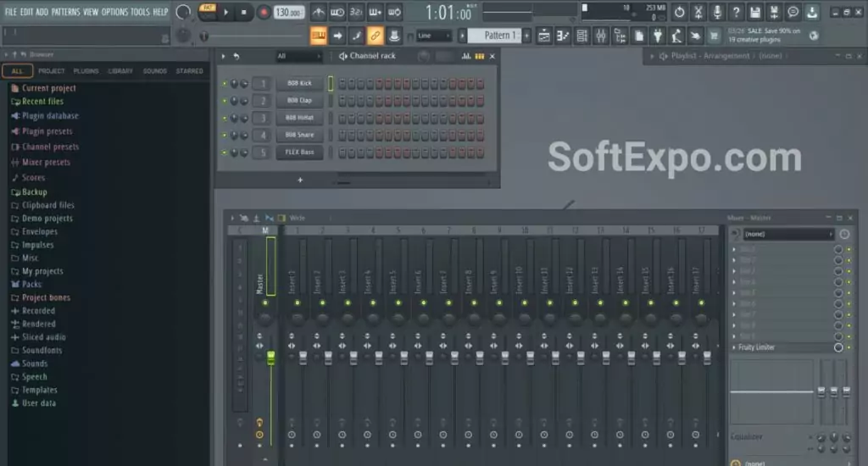Open the HELP menu
The image size is (868, 466).
click(160, 12)
